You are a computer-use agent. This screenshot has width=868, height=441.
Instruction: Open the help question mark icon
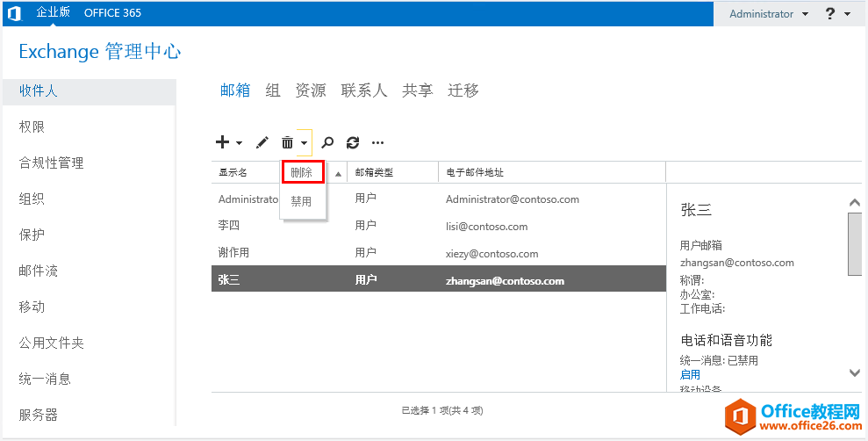[x=829, y=14]
